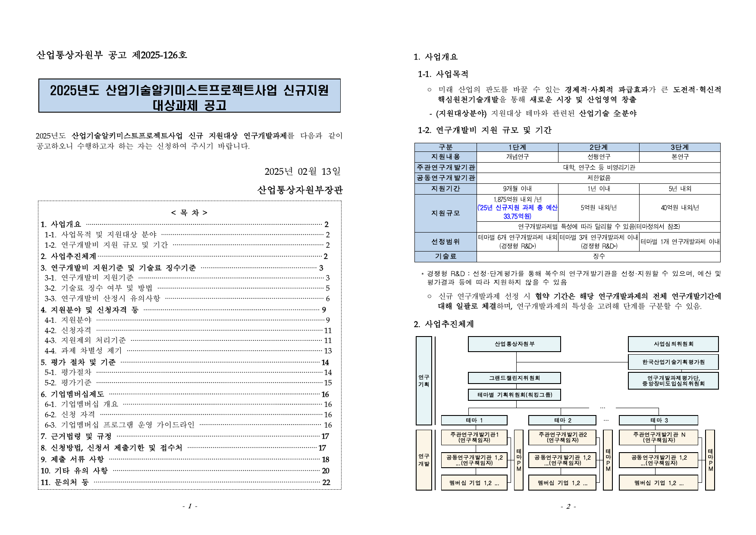
Task: Click the blue '25년 신규지원 과제 총 예산' text
Action: 517,208
